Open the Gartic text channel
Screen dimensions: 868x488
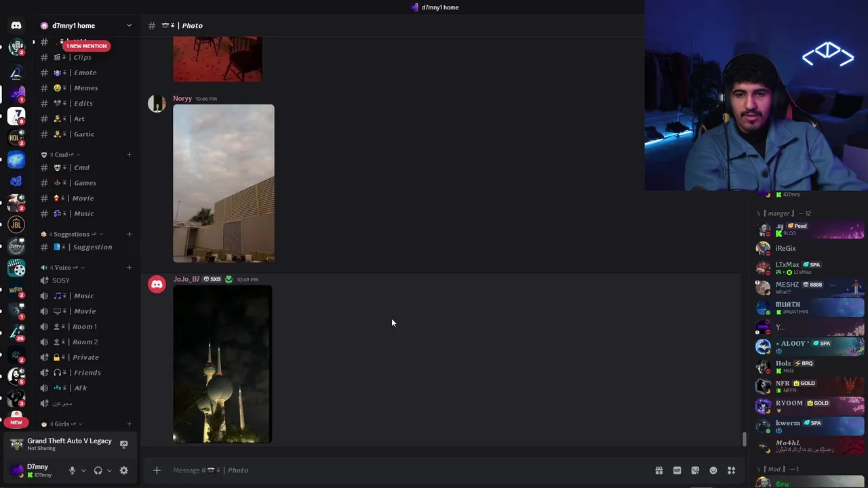(87, 134)
